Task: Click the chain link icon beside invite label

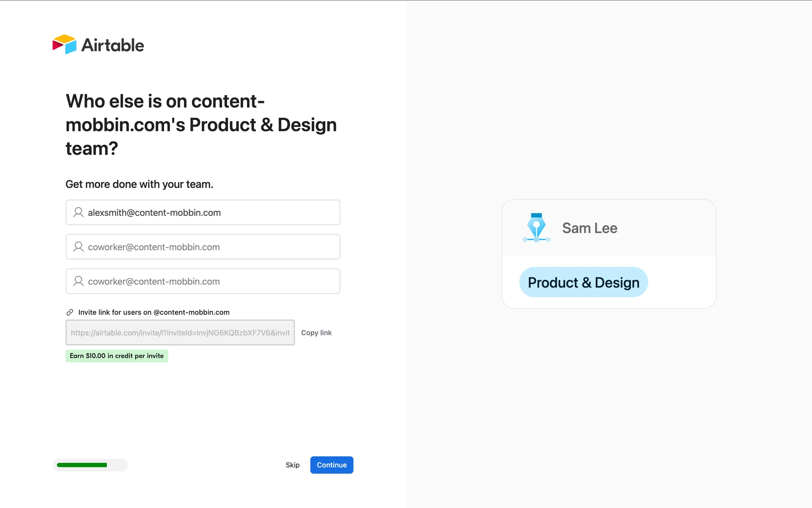Action: [70, 312]
